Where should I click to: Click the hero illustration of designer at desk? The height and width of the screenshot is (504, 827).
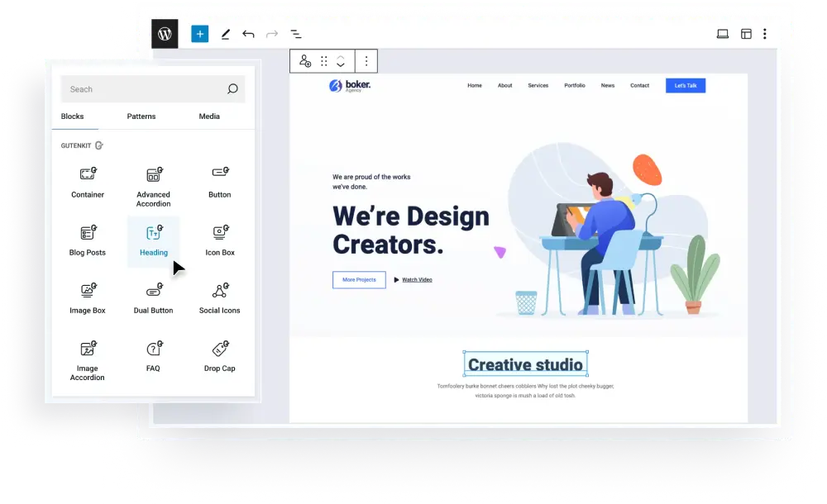(x=609, y=231)
